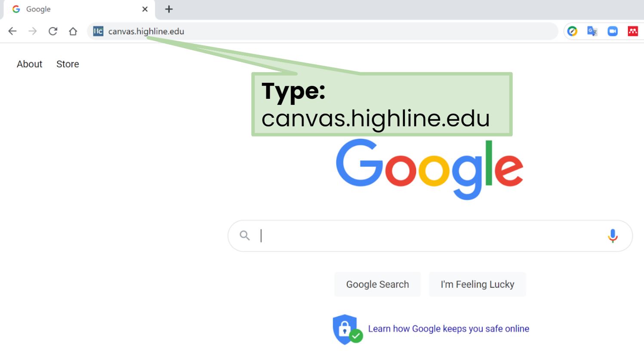Go back with the browser back arrow
The image size is (644, 357).
pos(12,31)
